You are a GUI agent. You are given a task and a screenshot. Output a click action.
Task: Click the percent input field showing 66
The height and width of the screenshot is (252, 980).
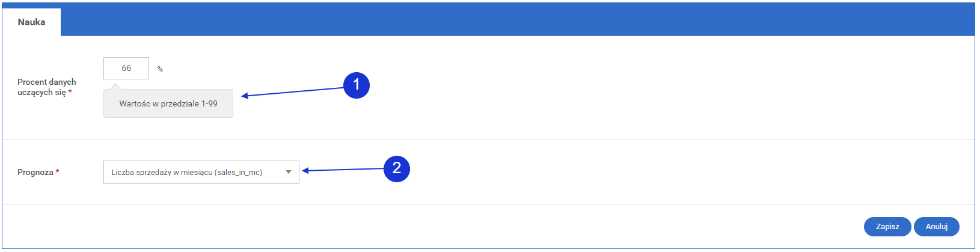pos(126,69)
